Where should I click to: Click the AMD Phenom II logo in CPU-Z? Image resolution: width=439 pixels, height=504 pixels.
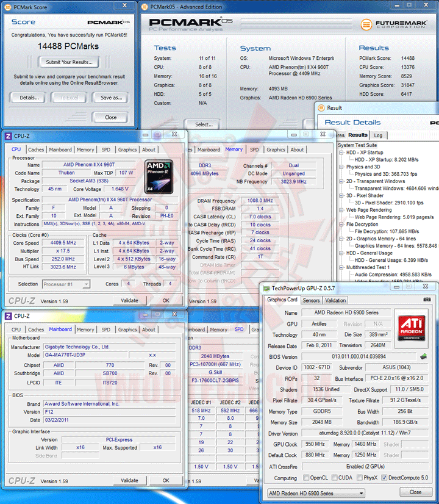click(x=159, y=177)
